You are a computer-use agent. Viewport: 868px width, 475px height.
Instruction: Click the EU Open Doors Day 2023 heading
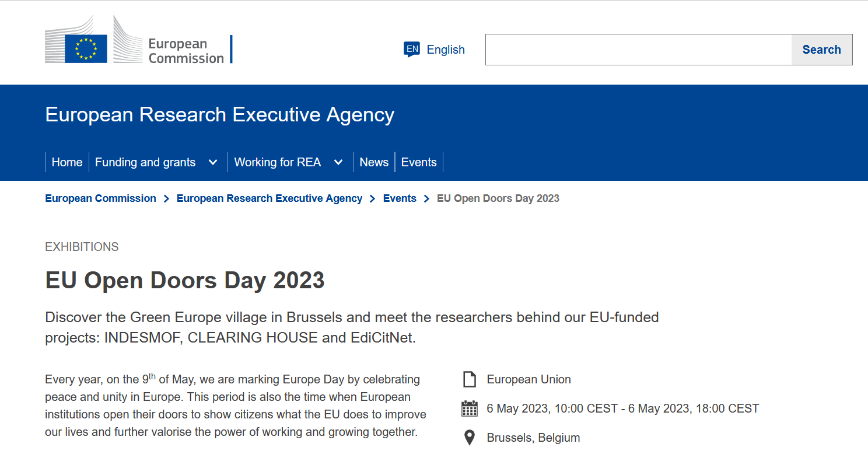tap(185, 281)
